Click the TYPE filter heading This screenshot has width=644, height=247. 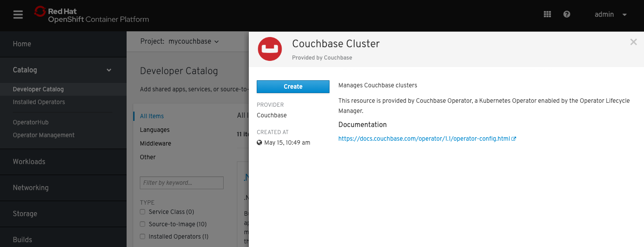click(147, 202)
